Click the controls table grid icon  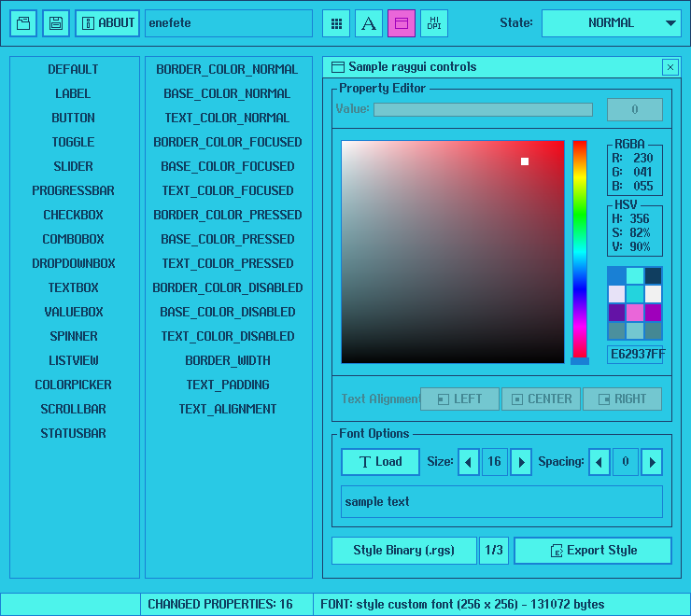[x=336, y=23]
